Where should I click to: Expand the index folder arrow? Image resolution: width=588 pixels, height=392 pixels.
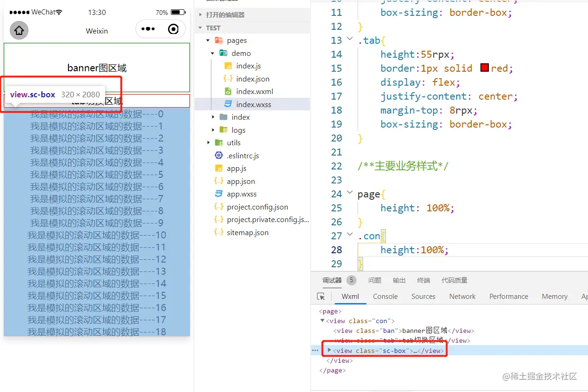click(213, 117)
